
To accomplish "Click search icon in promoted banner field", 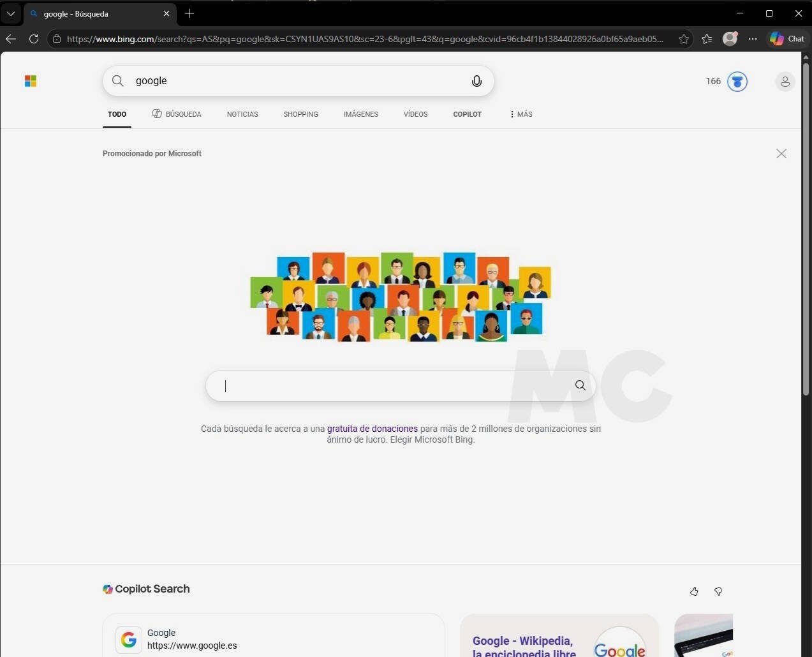I will click(x=580, y=385).
